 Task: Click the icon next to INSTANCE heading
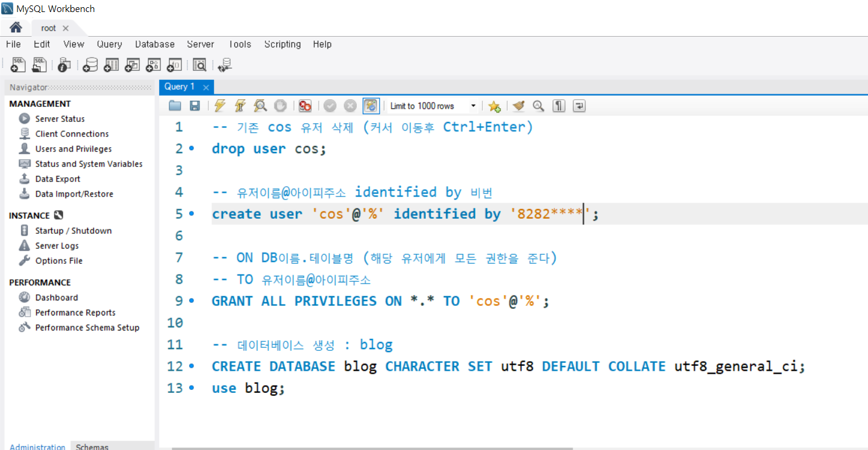pos(58,215)
